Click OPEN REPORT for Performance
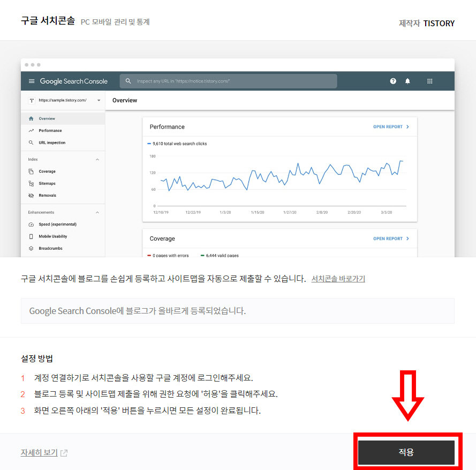 (388, 126)
